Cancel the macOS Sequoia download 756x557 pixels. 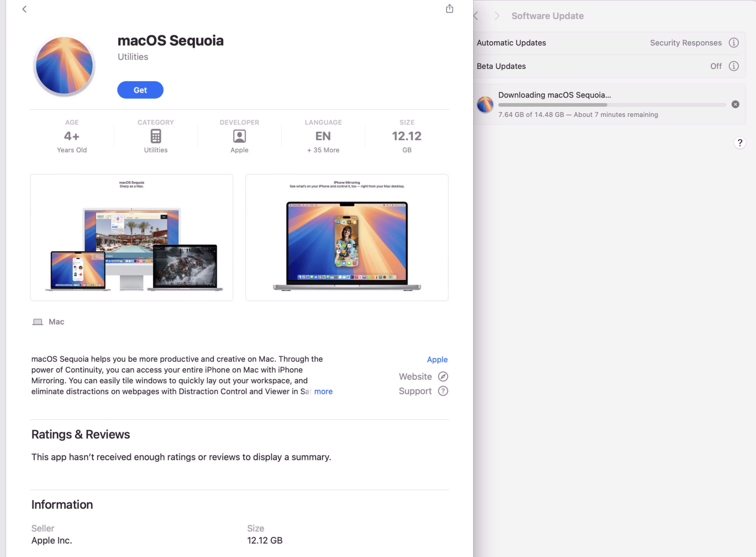[x=735, y=104]
